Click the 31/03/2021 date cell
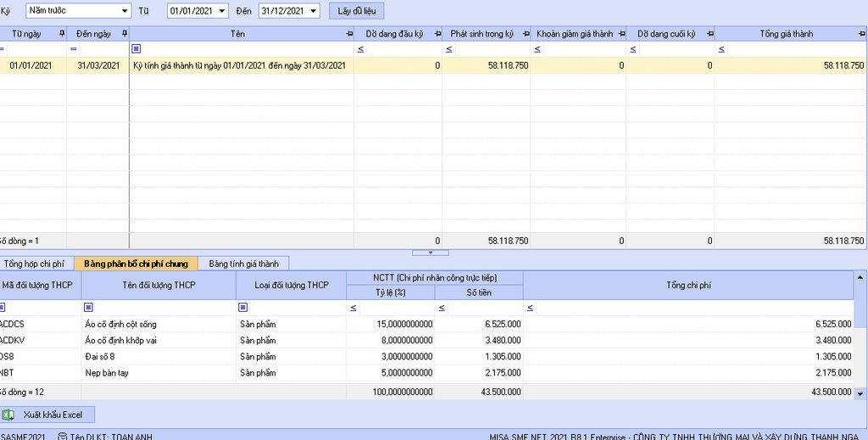This screenshot has width=868, height=440. [x=98, y=65]
